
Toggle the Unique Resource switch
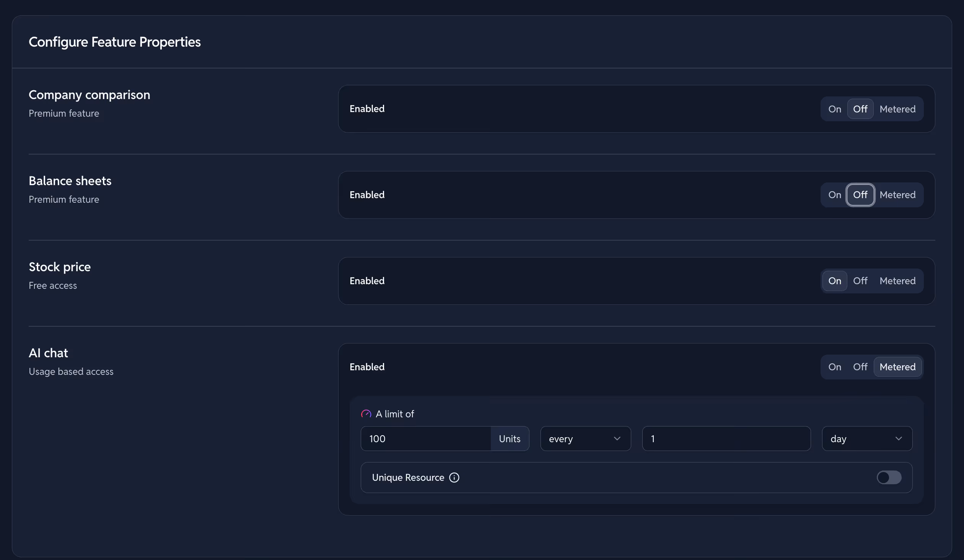[x=889, y=477]
